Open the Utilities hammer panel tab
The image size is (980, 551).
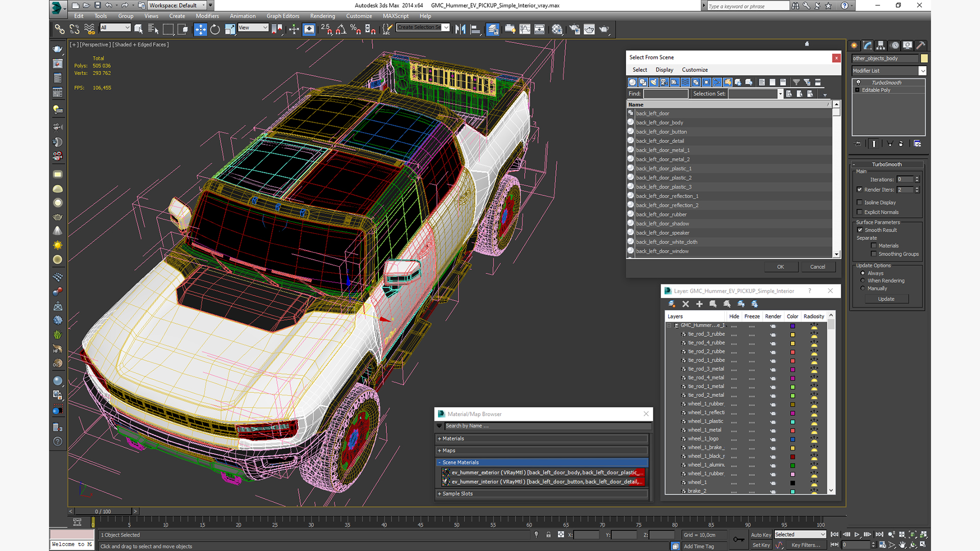920,45
